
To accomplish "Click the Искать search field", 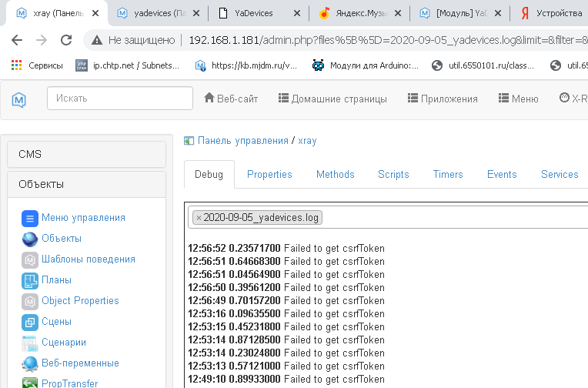I will click(x=120, y=98).
